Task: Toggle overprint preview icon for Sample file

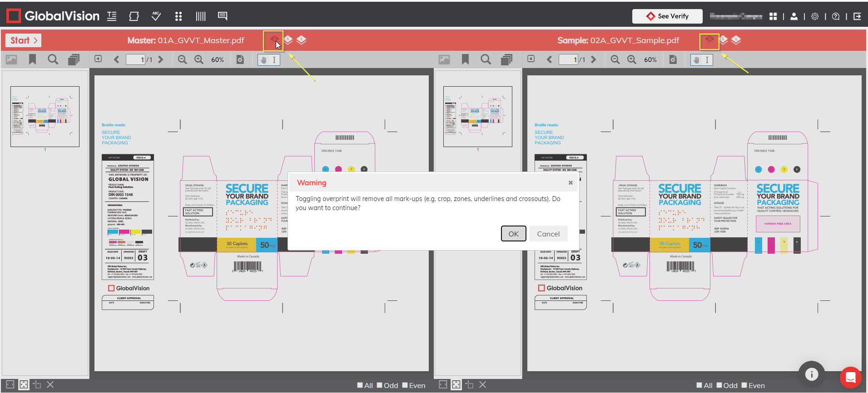Action: pos(709,40)
